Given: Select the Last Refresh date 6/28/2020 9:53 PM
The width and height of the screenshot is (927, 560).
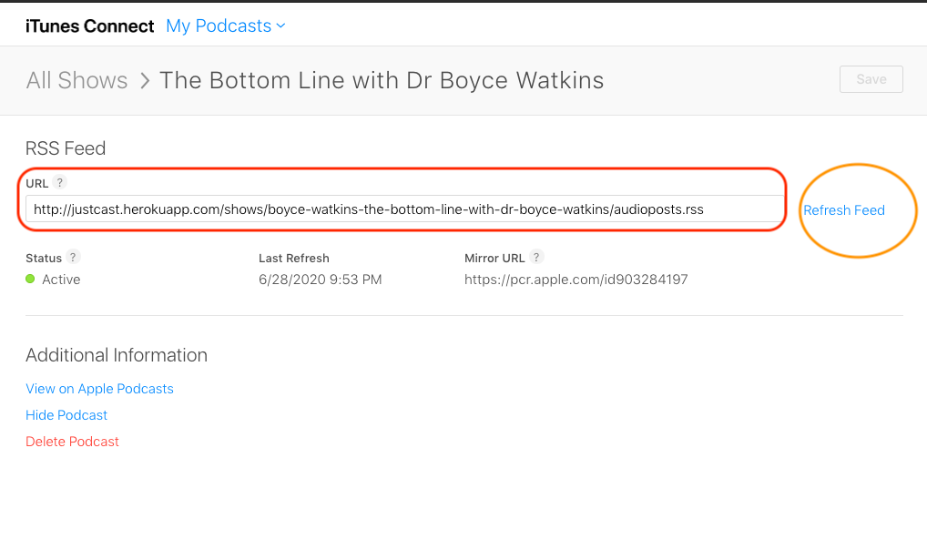Looking at the screenshot, I should tap(320, 280).
